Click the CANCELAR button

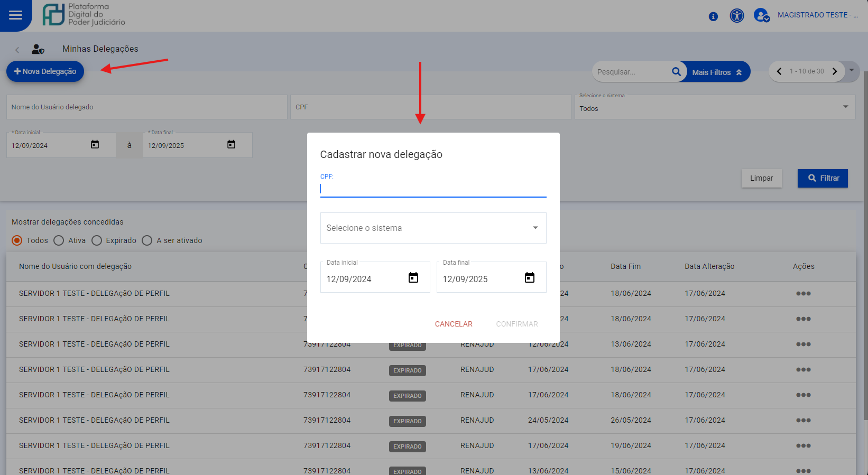point(454,324)
